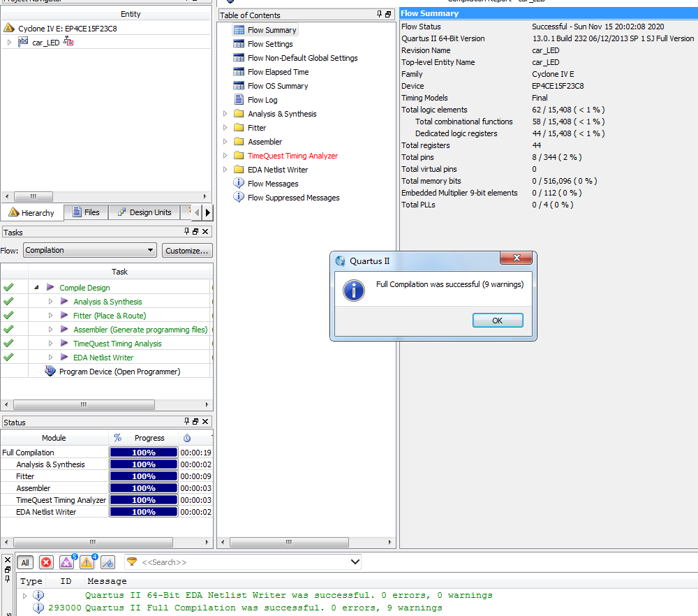The width and height of the screenshot is (698, 616).
Task: Click the Compile Design play icon
Action: [x=50, y=287]
